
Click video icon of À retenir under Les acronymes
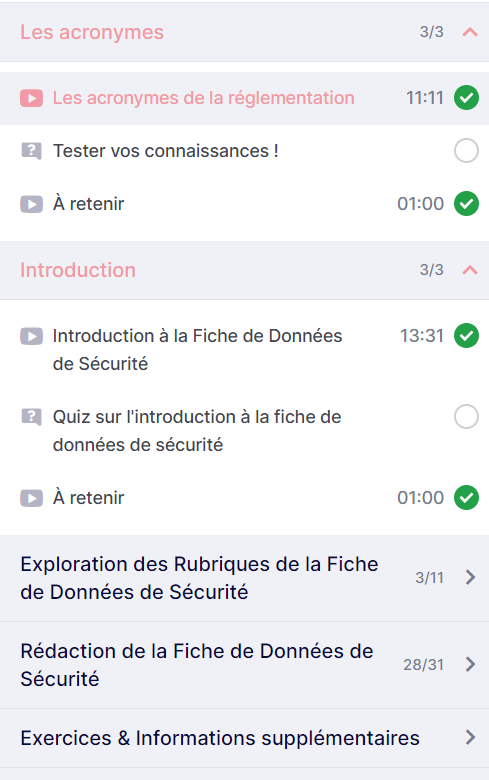pos(31,204)
